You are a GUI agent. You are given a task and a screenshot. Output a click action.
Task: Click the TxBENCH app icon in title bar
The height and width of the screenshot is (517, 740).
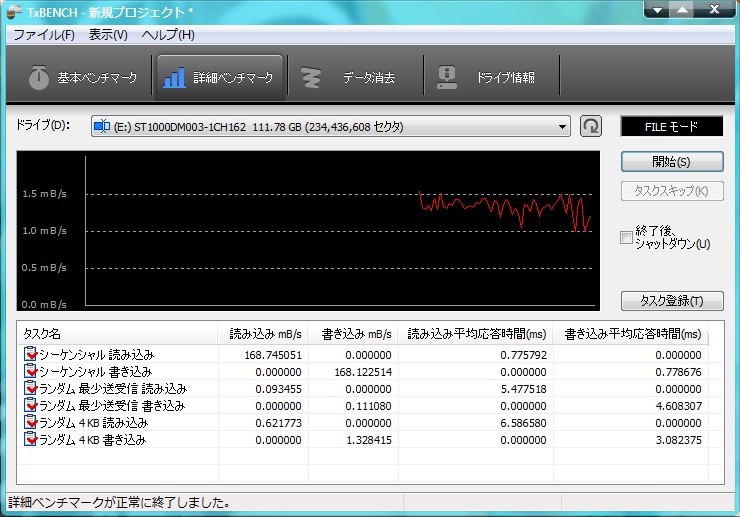pos(15,11)
